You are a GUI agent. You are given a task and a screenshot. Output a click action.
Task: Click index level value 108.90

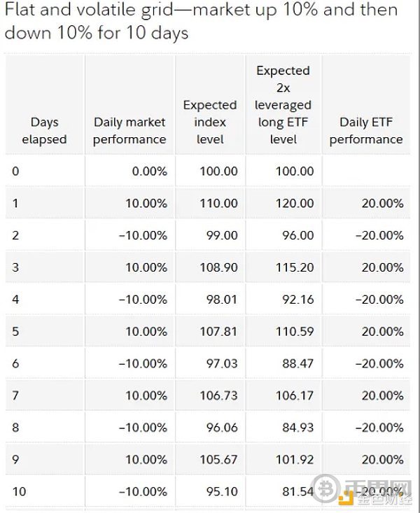pos(218,267)
